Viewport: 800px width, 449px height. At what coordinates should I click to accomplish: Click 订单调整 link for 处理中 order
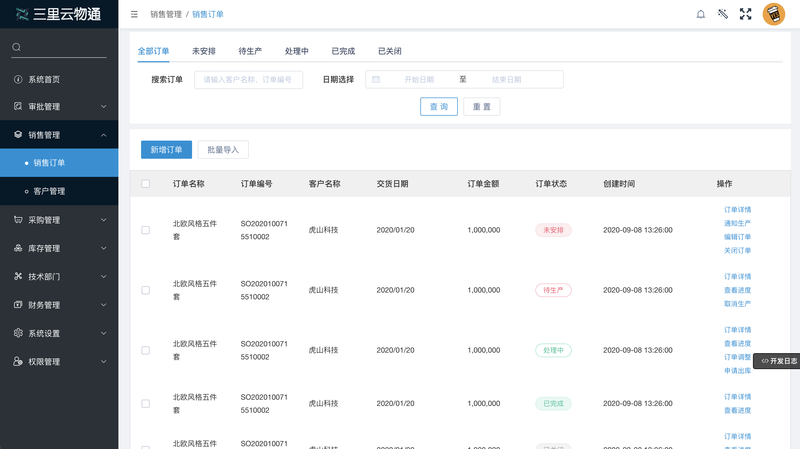click(737, 357)
